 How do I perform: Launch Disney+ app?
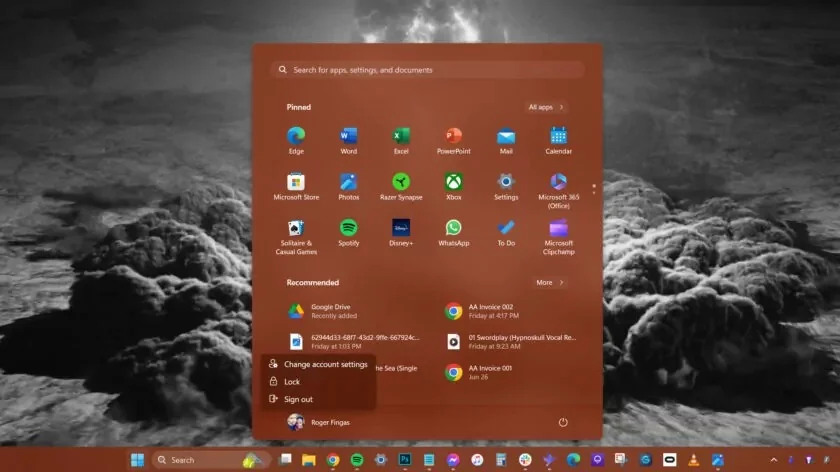pyautogui.click(x=401, y=233)
